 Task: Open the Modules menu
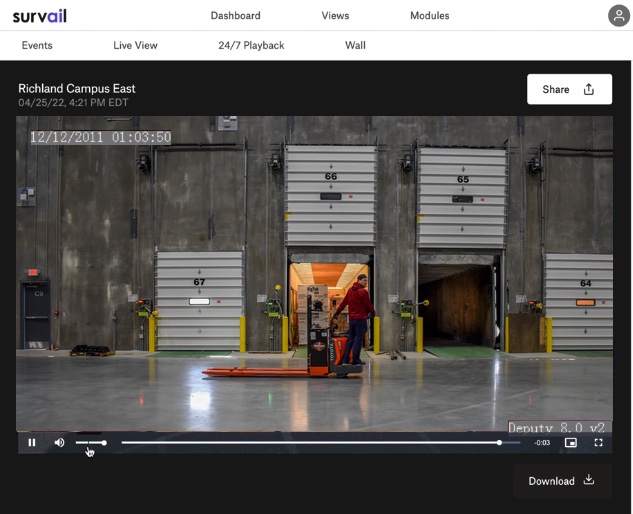tap(429, 16)
